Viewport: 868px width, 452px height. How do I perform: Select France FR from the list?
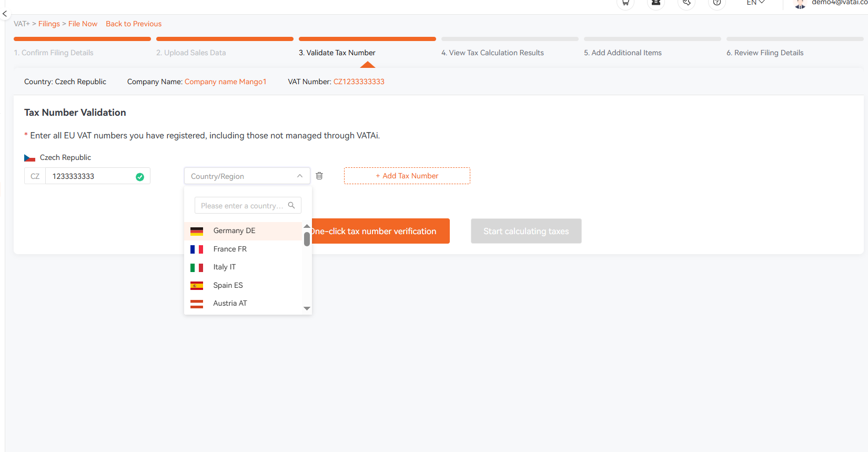pyautogui.click(x=244, y=249)
